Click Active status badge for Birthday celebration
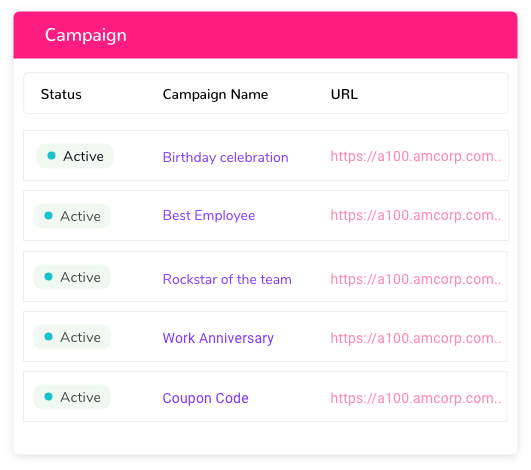 [75, 156]
